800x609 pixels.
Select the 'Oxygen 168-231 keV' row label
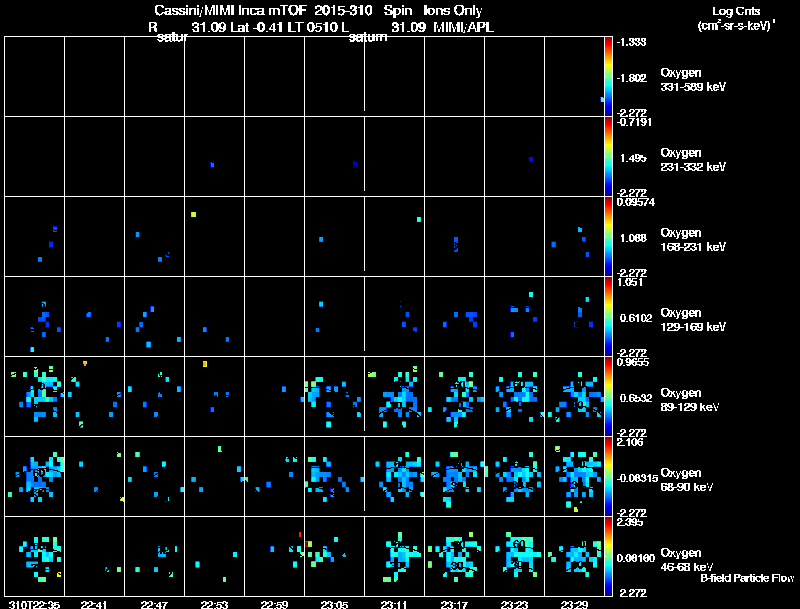point(693,240)
